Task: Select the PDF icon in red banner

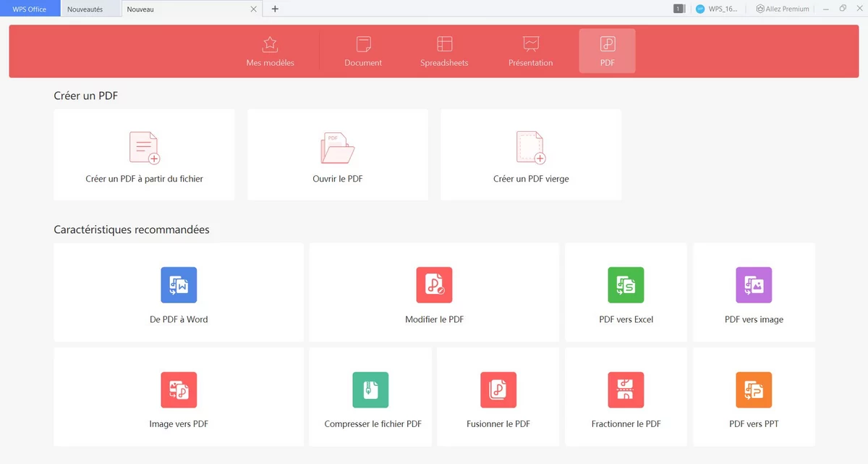Action: coord(608,44)
